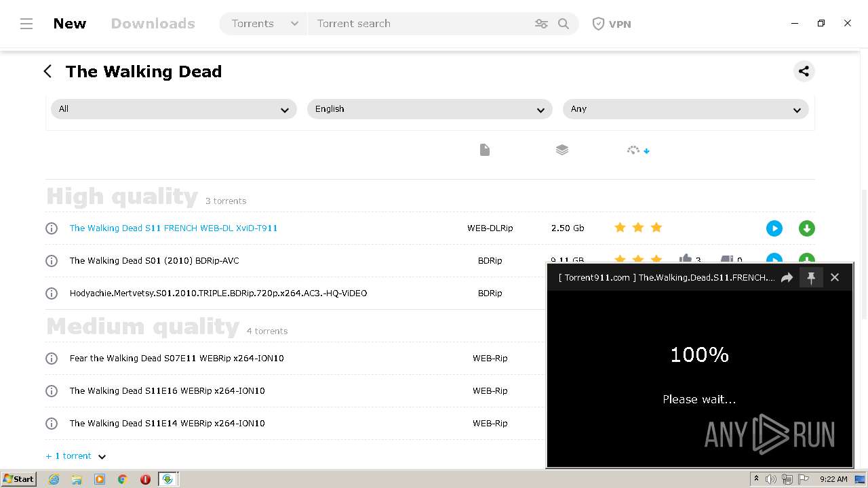868x488 pixels.
Task: Click the WEB-DLRip quality cell
Action: tap(490, 228)
